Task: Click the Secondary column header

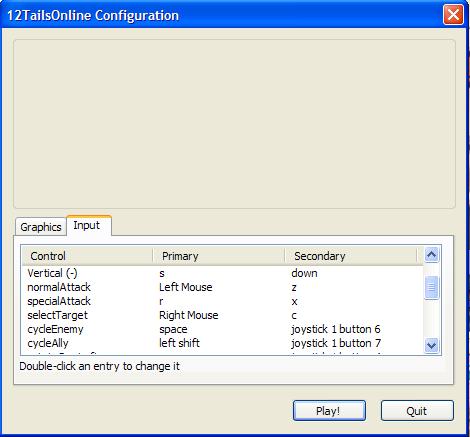Action: coord(351,256)
